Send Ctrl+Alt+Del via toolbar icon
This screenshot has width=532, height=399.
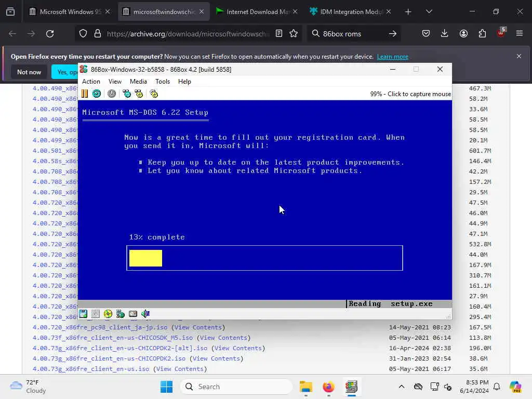click(x=127, y=94)
